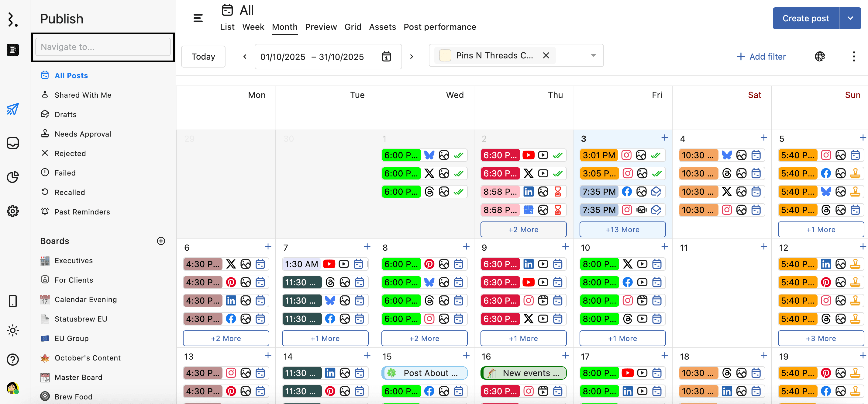Switch to the Post performance tab
This screenshot has width=868, height=404.
point(440,27)
